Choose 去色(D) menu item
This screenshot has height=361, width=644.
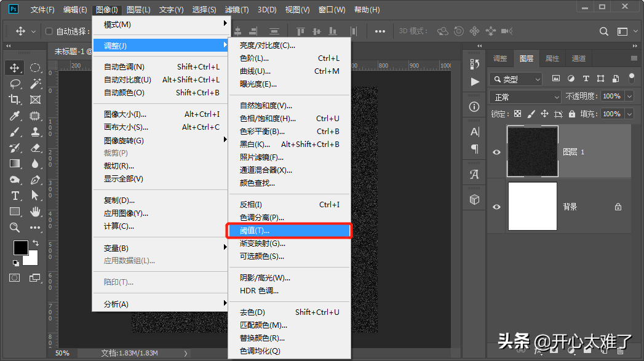(289, 312)
